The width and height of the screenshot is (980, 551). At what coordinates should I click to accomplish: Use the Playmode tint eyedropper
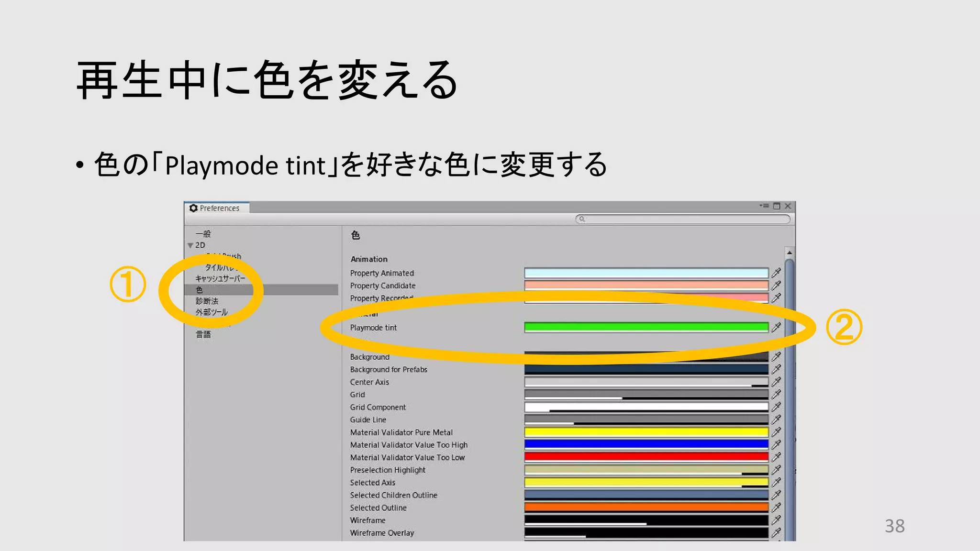[x=776, y=328]
